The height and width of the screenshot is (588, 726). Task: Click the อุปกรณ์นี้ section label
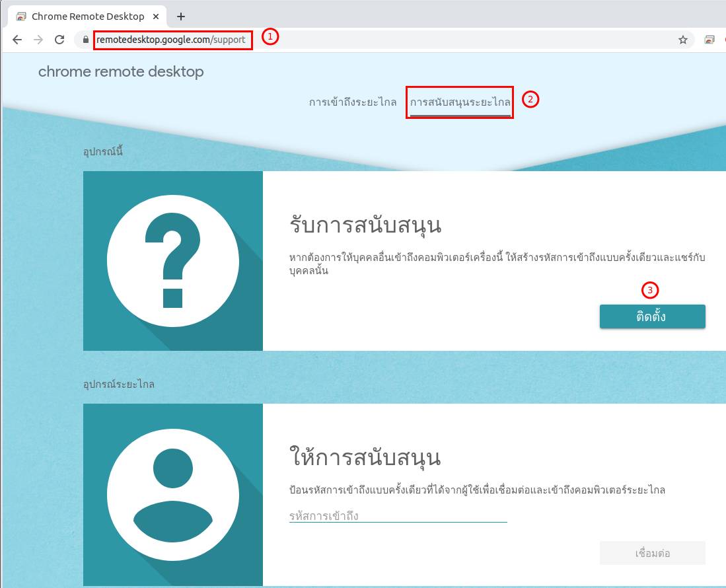[x=103, y=152]
